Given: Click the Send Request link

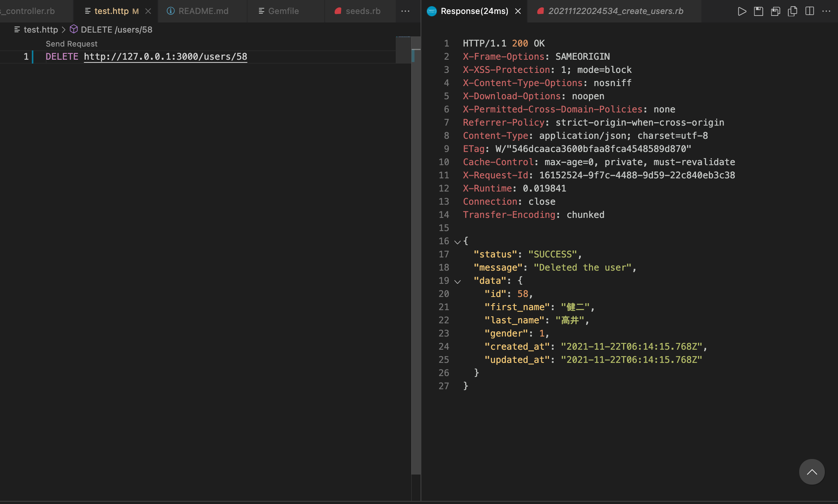Looking at the screenshot, I should tap(71, 44).
